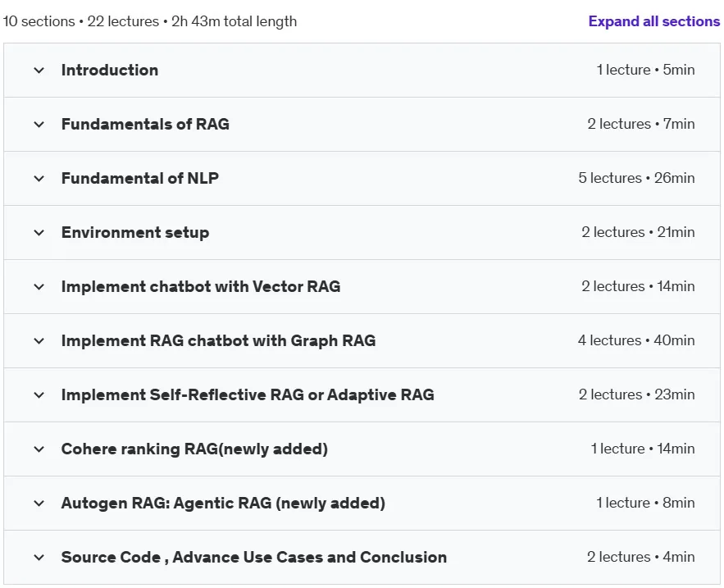
Task: Expand the Introduction section chevron
Action: (39, 71)
